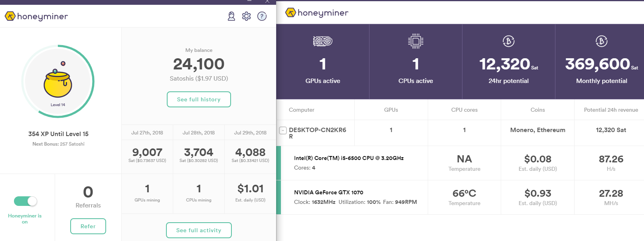Click the 27.28 MH/s hashrate value
Image resolution: width=644 pixels, height=241 pixels.
click(x=611, y=193)
